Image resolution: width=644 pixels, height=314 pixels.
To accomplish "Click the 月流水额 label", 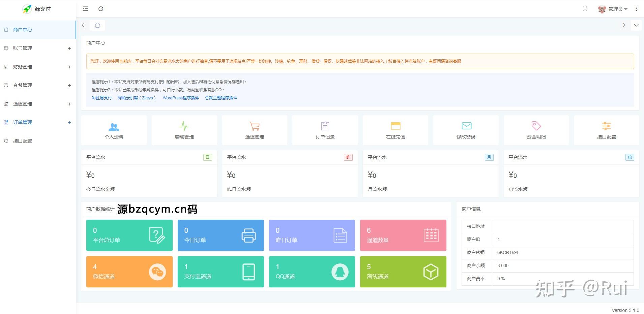I will pyautogui.click(x=377, y=189).
